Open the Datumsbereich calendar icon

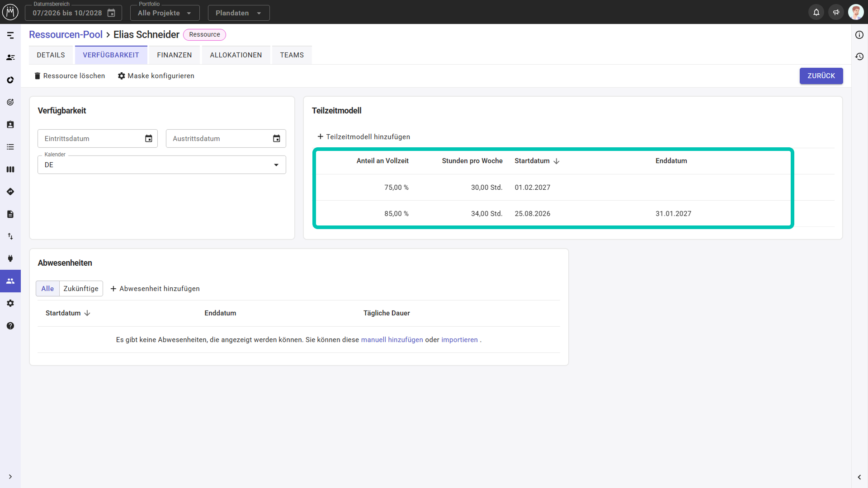[x=111, y=13]
